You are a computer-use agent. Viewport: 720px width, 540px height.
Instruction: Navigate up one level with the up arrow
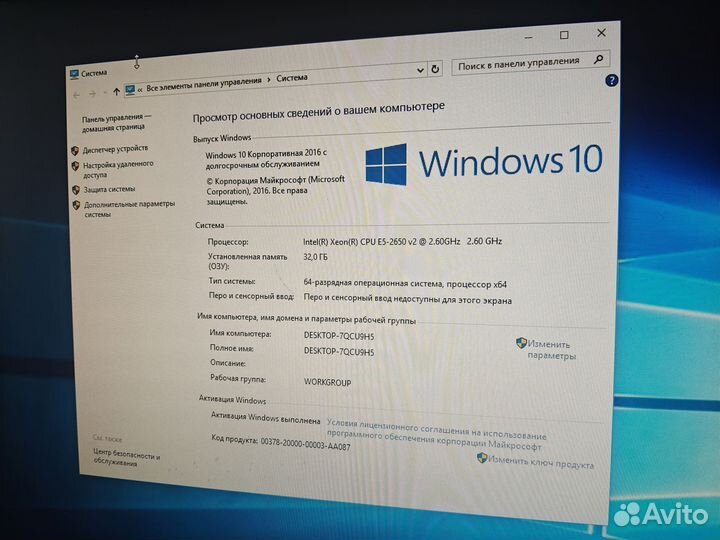116,92
